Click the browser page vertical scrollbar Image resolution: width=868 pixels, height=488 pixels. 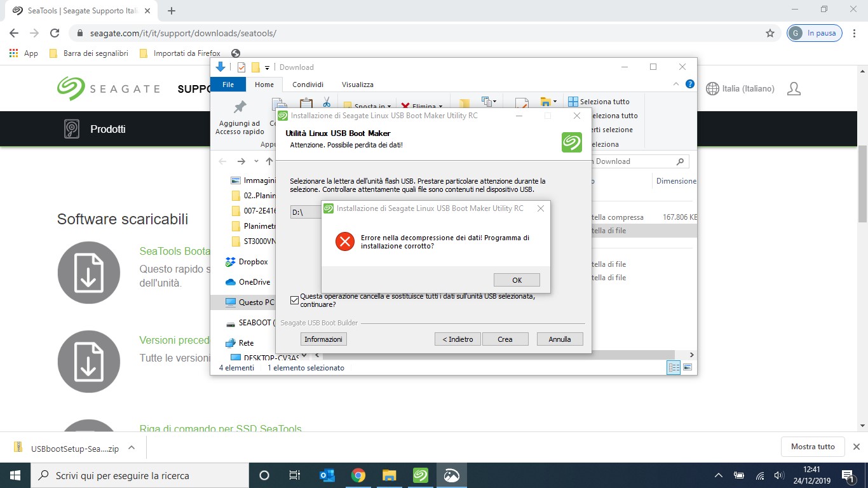pyautogui.click(x=862, y=184)
